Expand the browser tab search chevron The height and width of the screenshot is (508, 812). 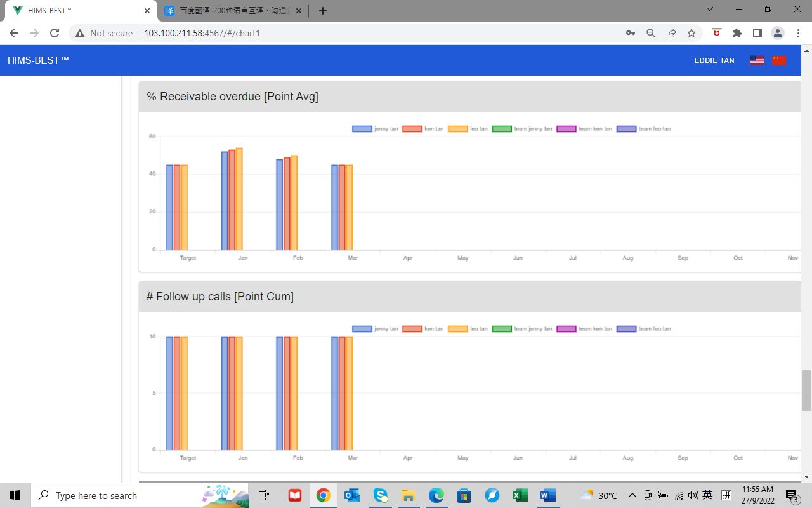pos(710,10)
